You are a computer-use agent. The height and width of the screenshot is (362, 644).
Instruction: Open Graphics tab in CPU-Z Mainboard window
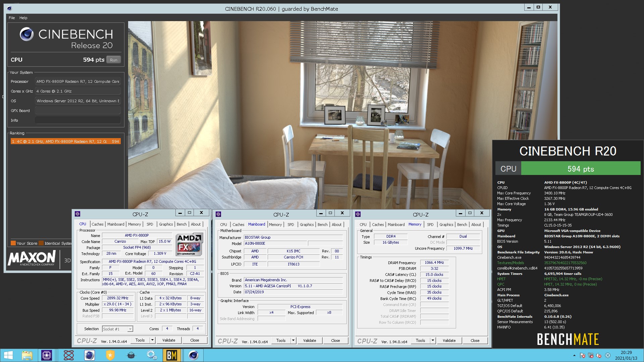tap(307, 225)
